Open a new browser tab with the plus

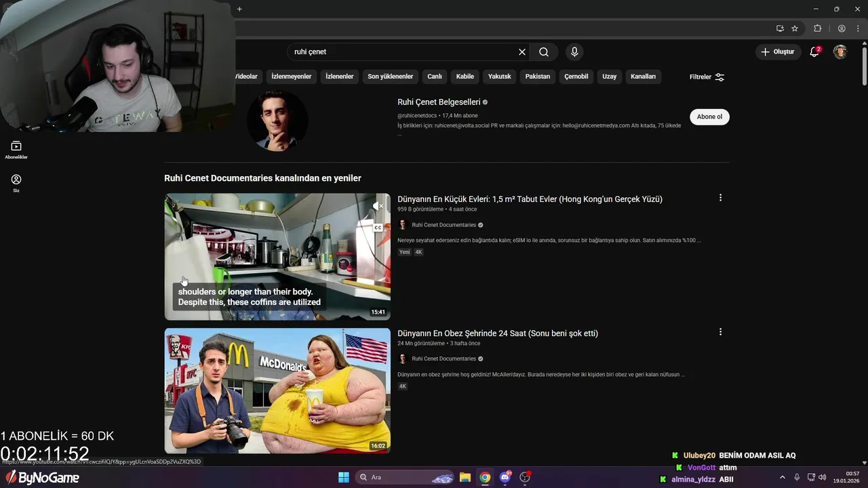pyautogui.click(x=239, y=9)
